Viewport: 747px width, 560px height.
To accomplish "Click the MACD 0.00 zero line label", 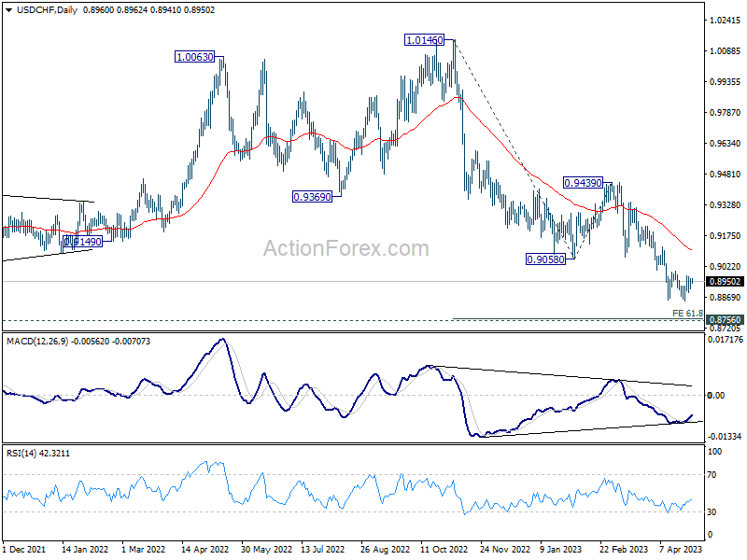I will (x=716, y=396).
